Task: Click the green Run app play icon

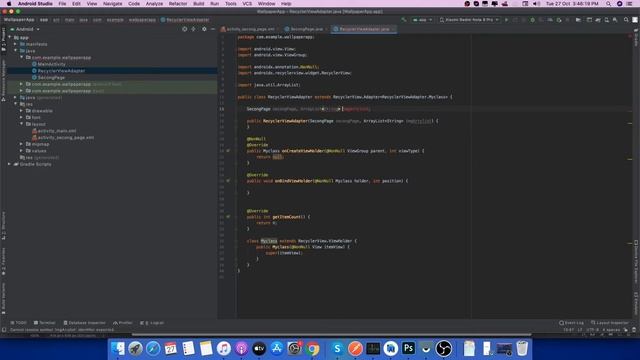Action: (x=506, y=20)
